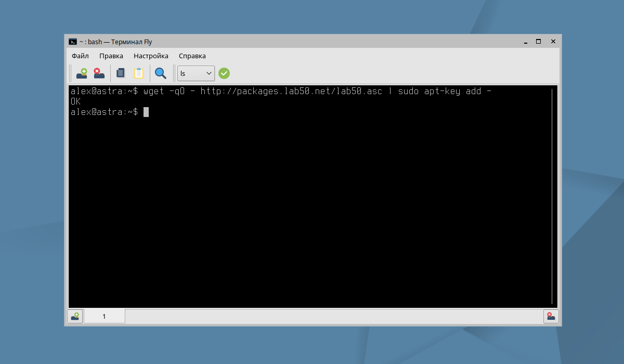Paste using the toolbar clipboard icon

click(139, 73)
